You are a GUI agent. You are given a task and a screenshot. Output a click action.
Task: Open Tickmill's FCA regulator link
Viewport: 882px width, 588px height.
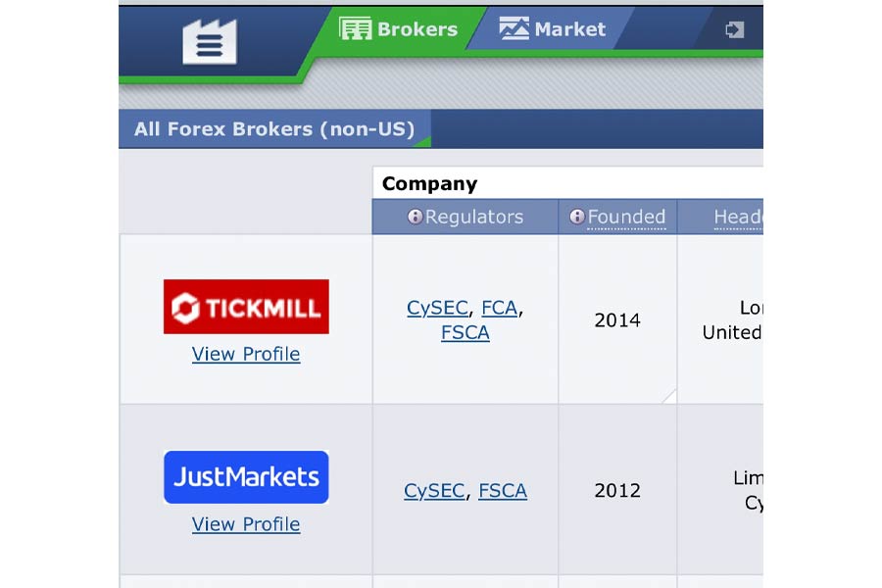pyautogui.click(x=500, y=308)
